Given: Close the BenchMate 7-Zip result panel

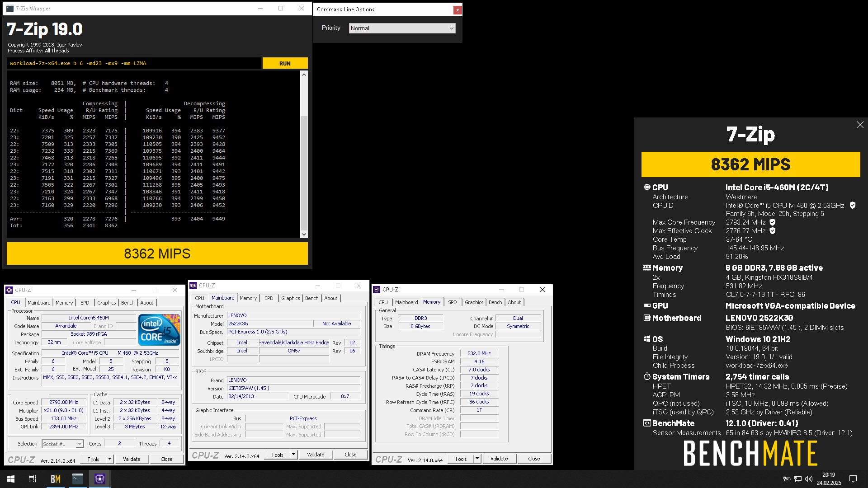Looking at the screenshot, I should click(860, 125).
